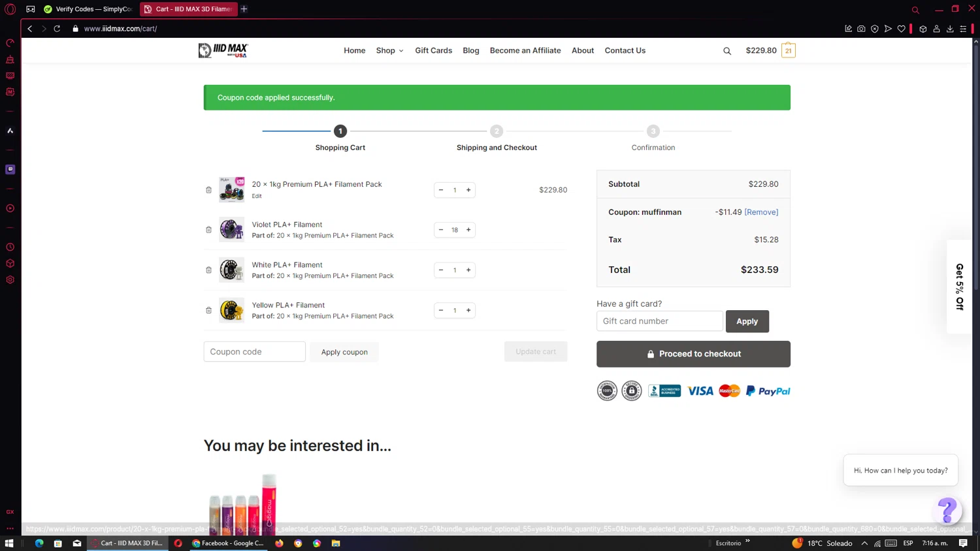Viewport: 980px width, 551px height.
Task: Increase Violet PLA+ Filament quantity
Action: pos(468,230)
